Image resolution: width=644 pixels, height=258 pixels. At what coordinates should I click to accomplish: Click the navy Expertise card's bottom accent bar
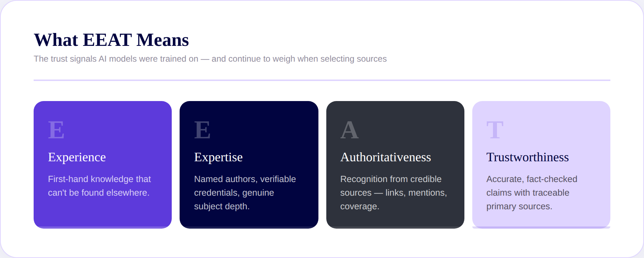pos(249,227)
